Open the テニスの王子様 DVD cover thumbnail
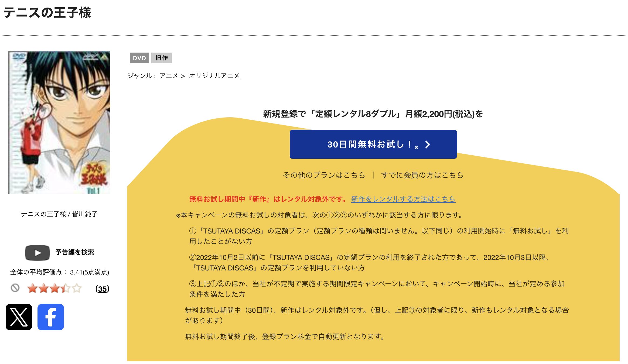Viewport: 628px width, 364px height. coord(59,122)
